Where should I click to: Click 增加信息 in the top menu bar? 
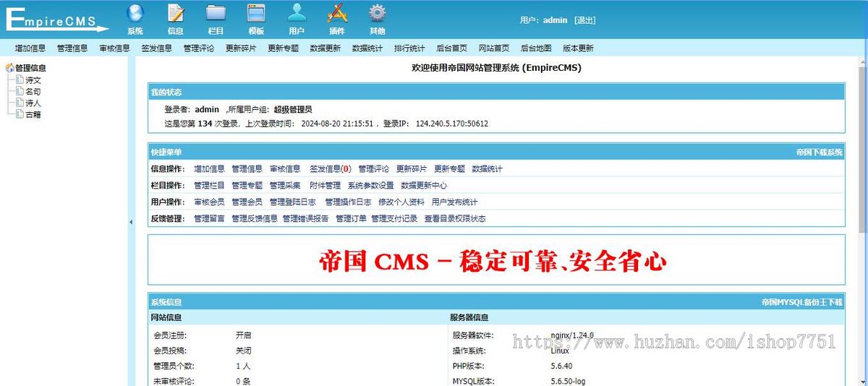pos(30,48)
